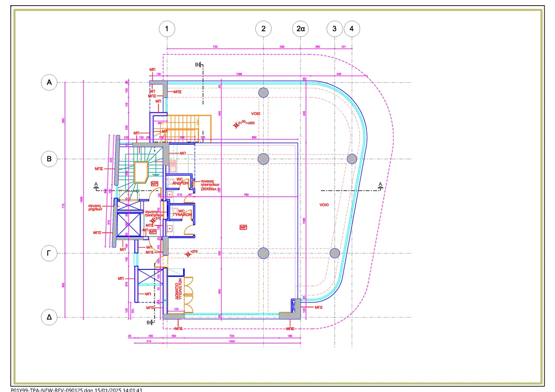The width and height of the screenshot is (555, 392).
Task: Pick the round column at grid Γ-3
Action: coord(334,253)
